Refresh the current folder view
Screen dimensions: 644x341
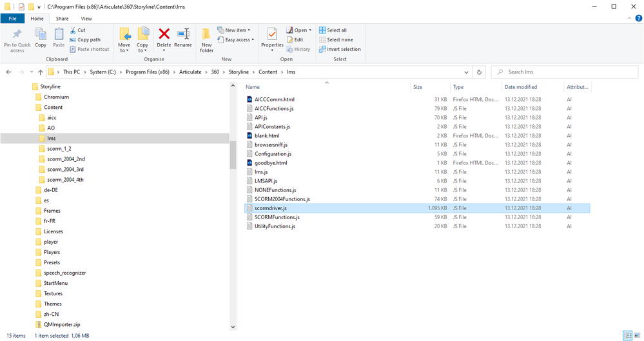(x=478, y=72)
